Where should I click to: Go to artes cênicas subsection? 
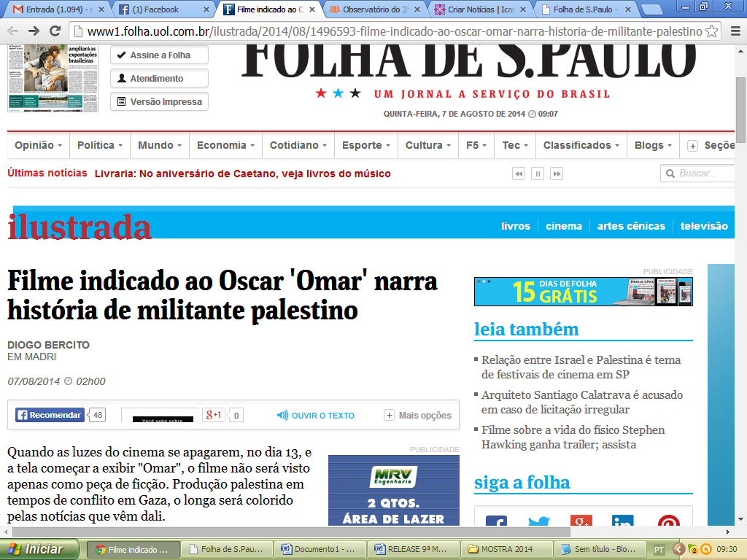(631, 226)
